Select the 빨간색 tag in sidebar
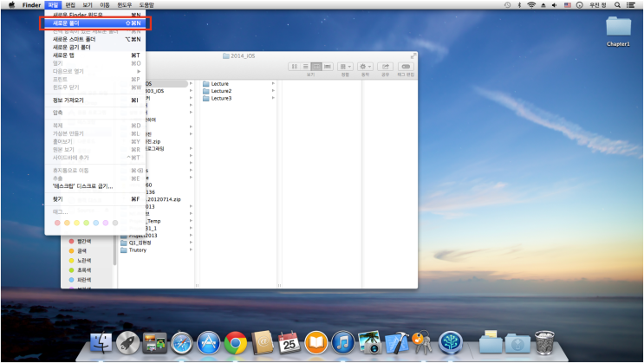The width and height of the screenshot is (644, 363). [x=80, y=242]
